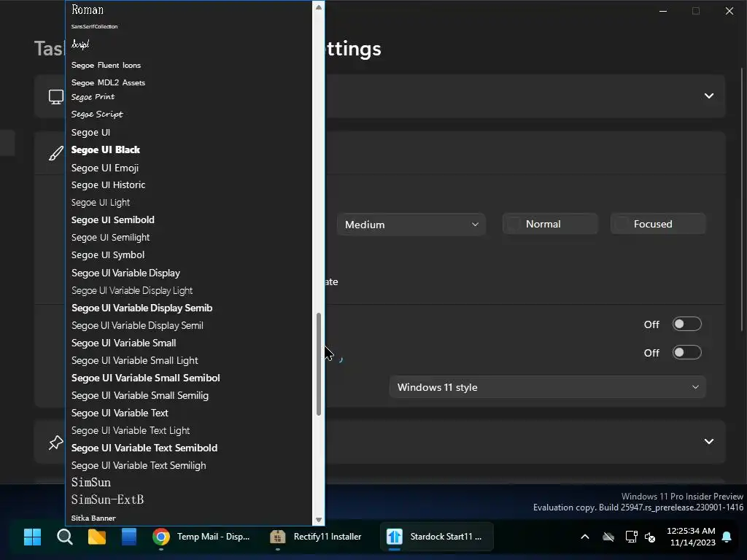Image resolution: width=747 pixels, height=560 pixels.
Task: Select Segoe UI Emoji
Action: [189, 168]
